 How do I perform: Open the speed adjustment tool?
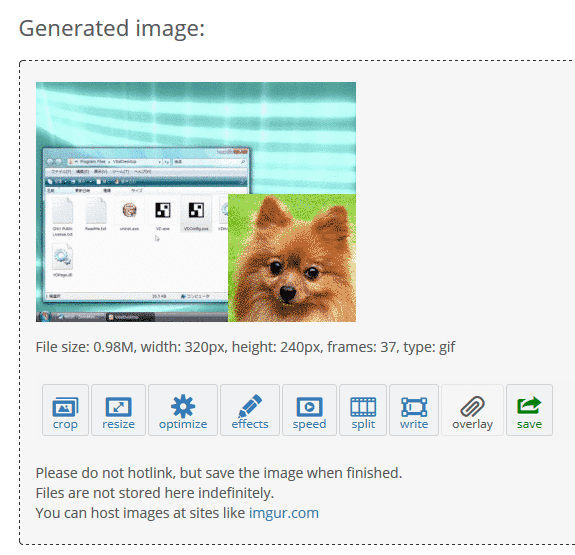309,410
